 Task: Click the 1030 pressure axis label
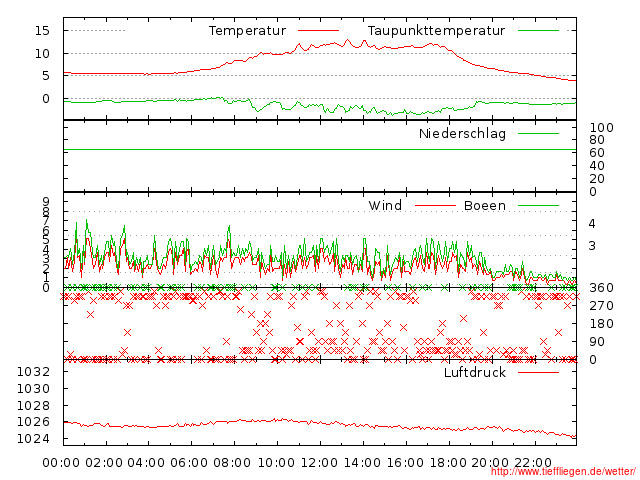[33, 389]
